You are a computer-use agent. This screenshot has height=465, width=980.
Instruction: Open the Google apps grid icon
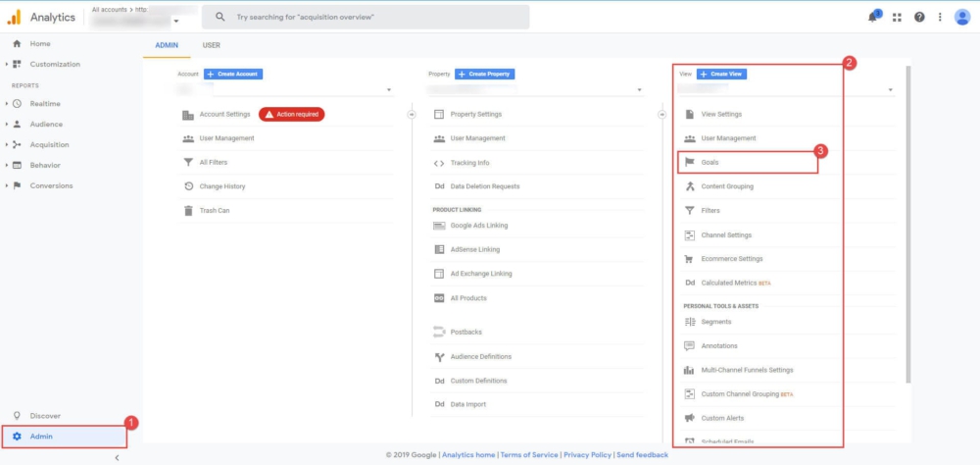point(897,18)
